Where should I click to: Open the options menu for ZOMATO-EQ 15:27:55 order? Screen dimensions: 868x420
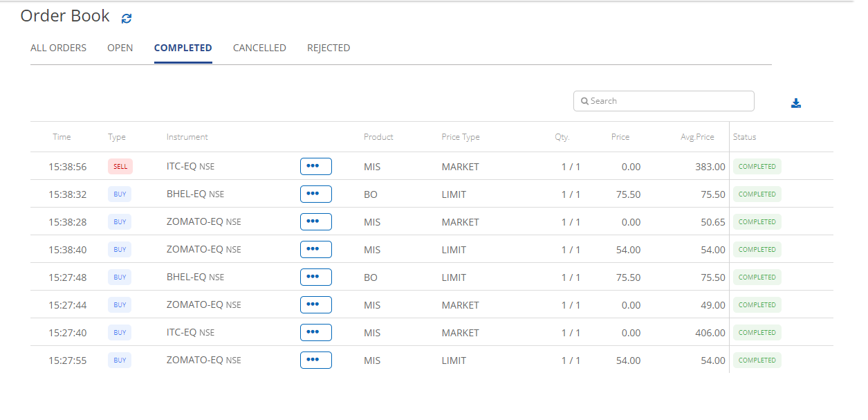coord(316,360)
